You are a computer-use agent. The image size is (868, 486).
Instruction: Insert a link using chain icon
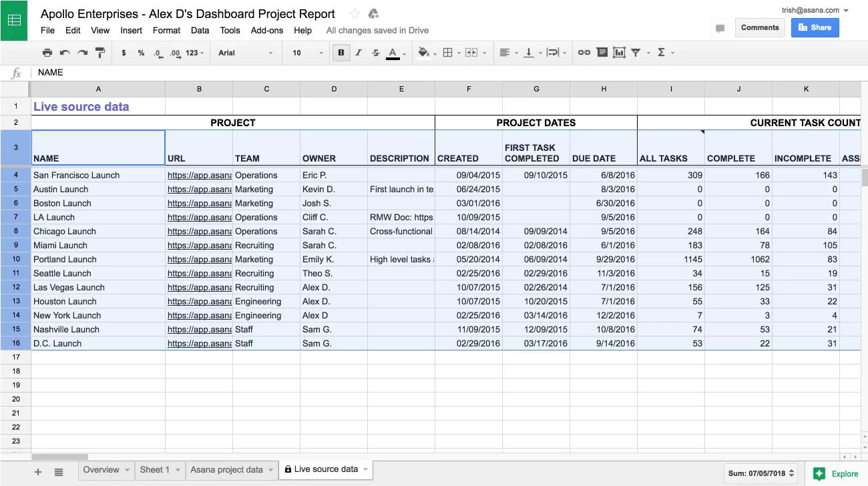584,53
